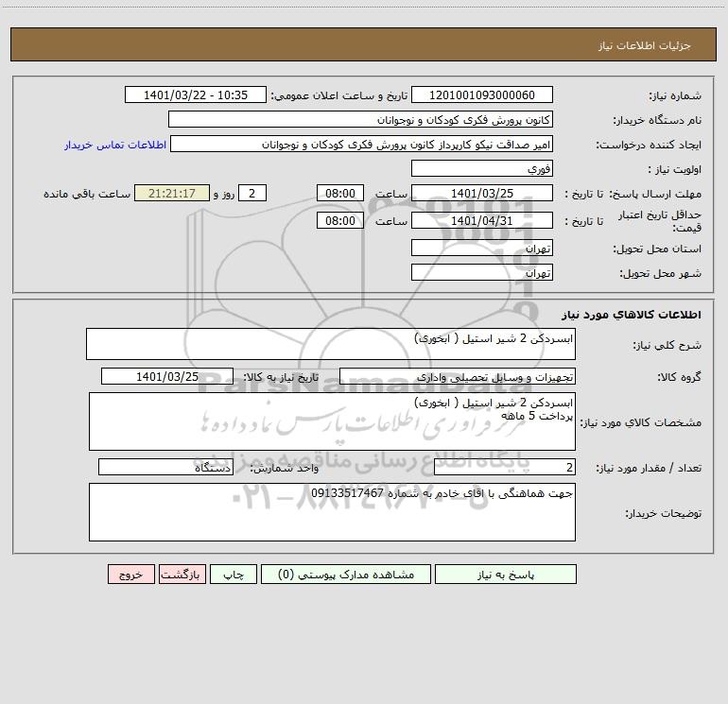Click the استان محل تحویل field تهران
Image resolution: width=728 pixels, height=704 pixels.
click(x=482, y=248)
